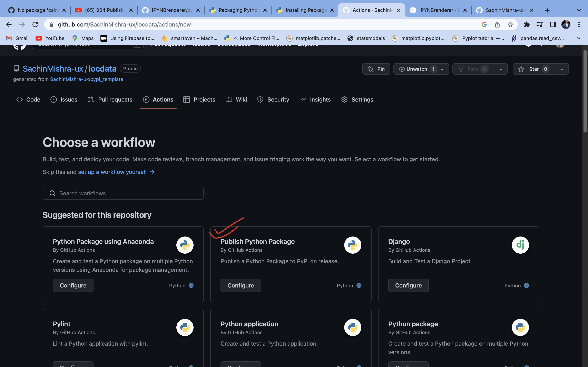This screenshot has width=588, height=367.
Task: Bookmark page with star icon in address bar
Action: (x=510, y=24)
